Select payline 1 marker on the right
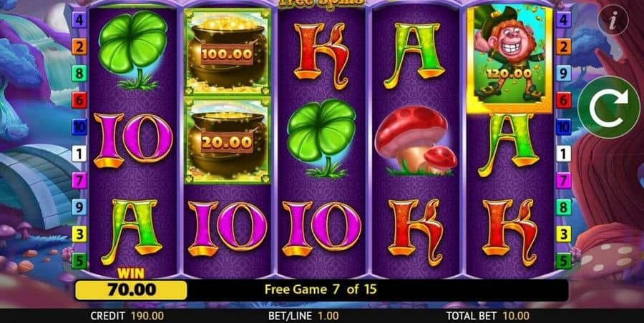This screenshot has width=644, height=323. [x=563, y=154]
